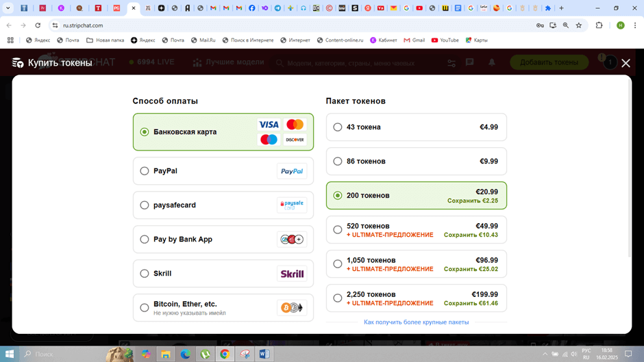Click link for getting larger packages

(416, 322)
